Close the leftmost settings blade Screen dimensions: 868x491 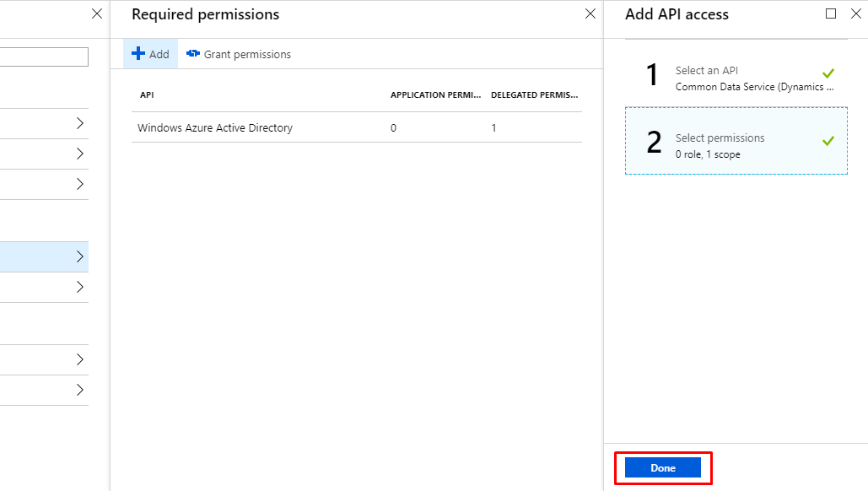[97, 13]
